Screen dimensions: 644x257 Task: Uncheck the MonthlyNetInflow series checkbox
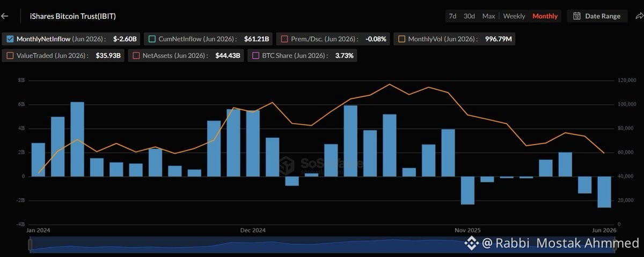pyautogui.click(x=10, y=39)
